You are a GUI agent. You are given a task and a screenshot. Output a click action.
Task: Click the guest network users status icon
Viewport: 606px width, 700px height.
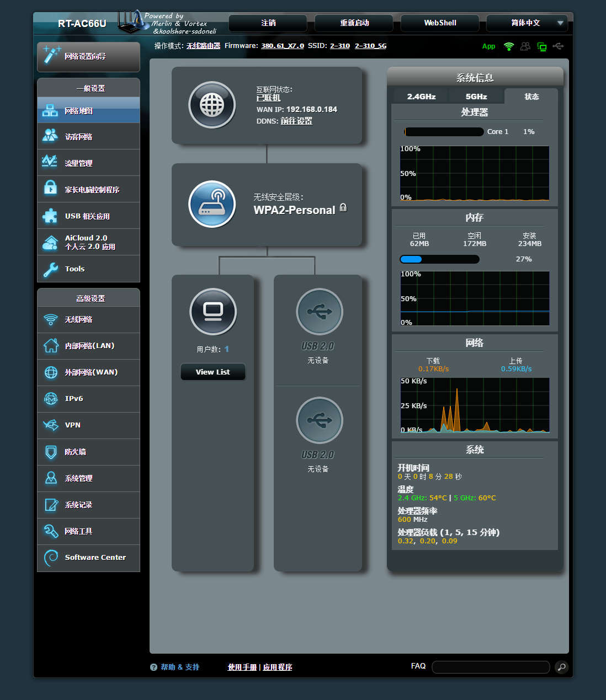525,46
